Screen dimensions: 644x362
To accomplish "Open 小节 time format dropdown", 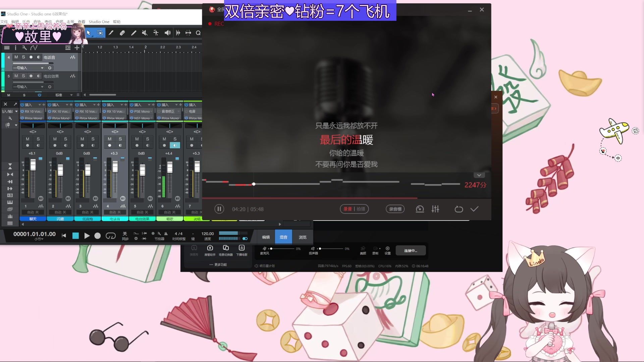I will [x=39, y=239].
